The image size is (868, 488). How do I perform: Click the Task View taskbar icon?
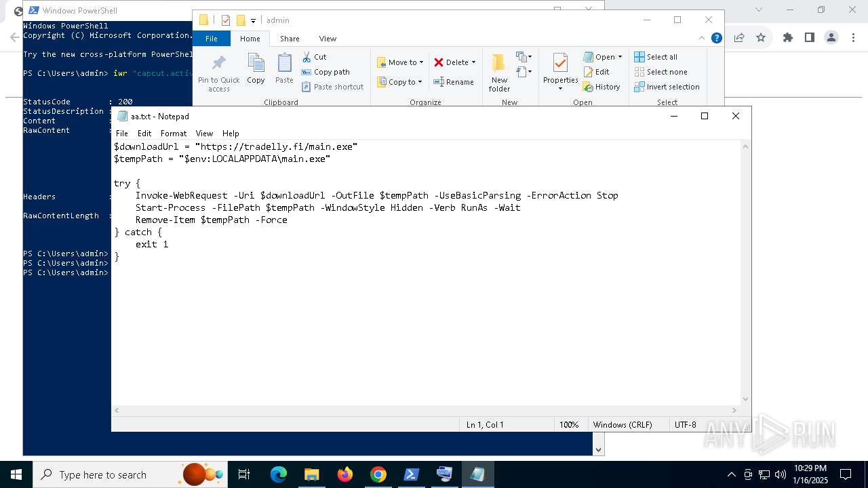[x=244, y=474]
